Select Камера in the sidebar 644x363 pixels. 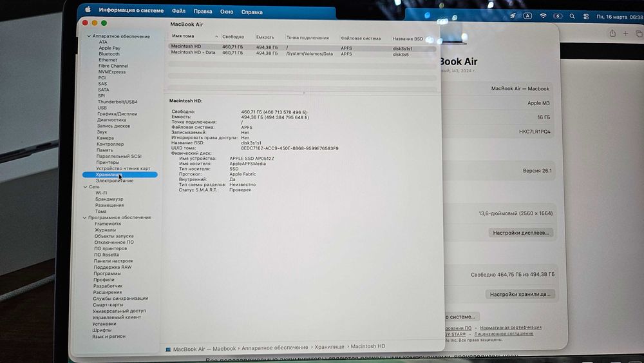pyautogui.click(x=105, y=138)
